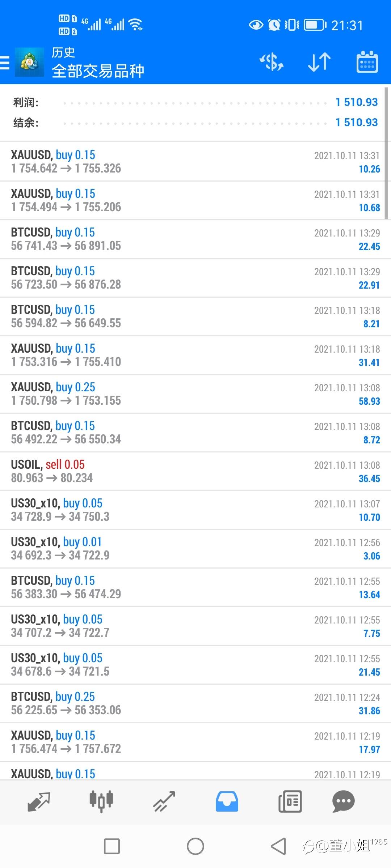Tap the sort arrows icon
This screenshot has width=391, height=868.
(319, 62)
